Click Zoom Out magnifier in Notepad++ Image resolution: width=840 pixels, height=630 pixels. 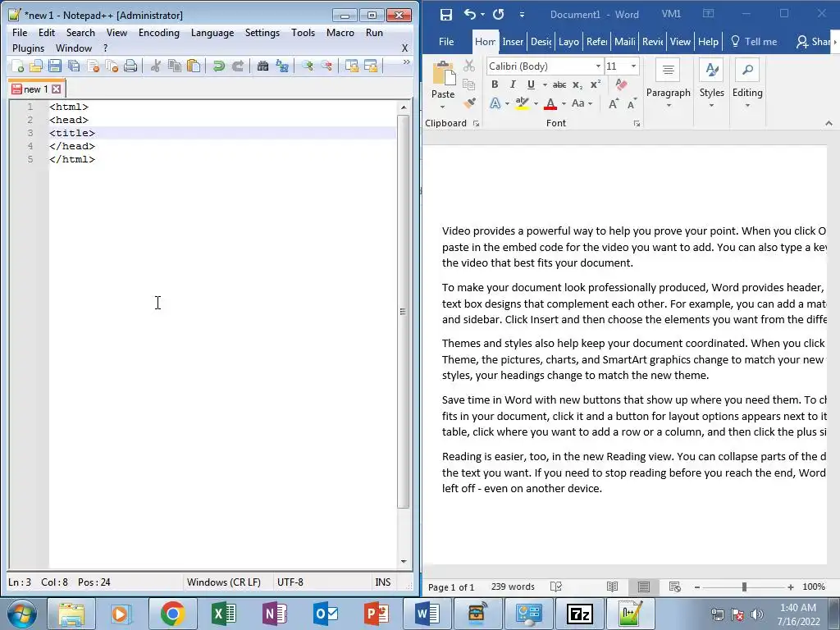click(x=326, y=66)
